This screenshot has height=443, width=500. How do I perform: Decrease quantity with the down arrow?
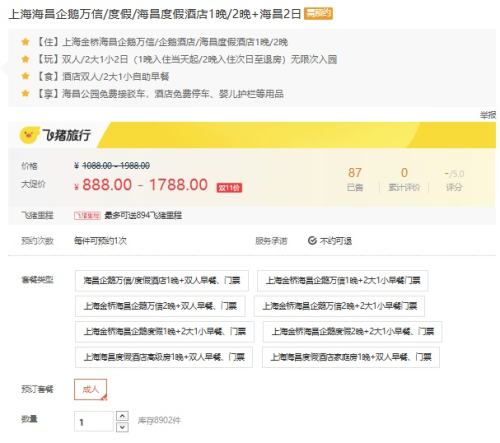point(122,427)
